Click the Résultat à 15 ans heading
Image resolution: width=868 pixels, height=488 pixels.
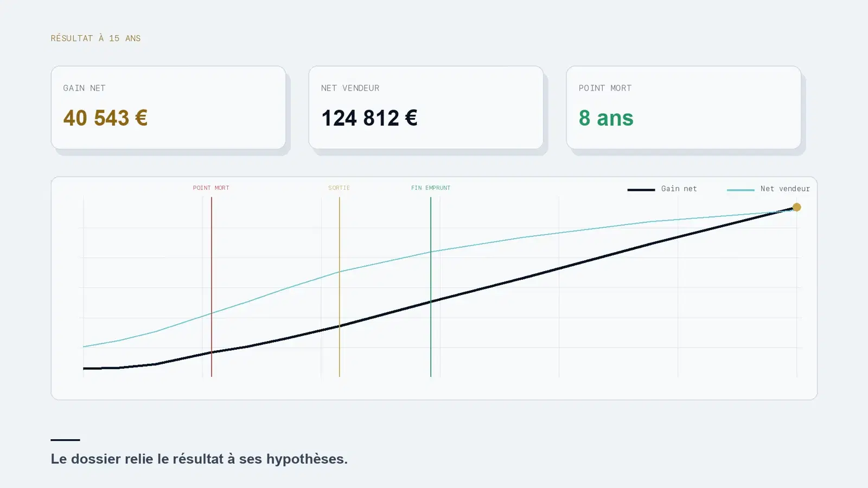coord(95,38)
